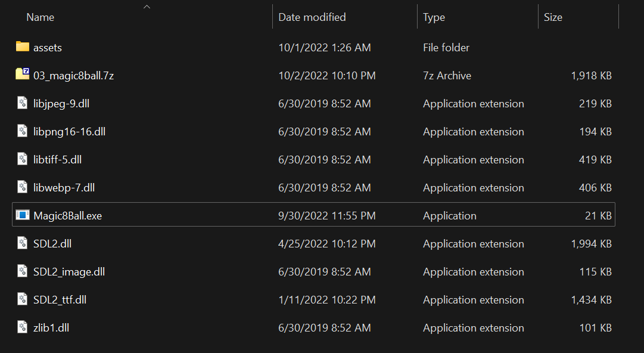The width and height of the screenshot is (644, 353).
Task: Click the assets folder name label
Action: (x=47, y=47)
